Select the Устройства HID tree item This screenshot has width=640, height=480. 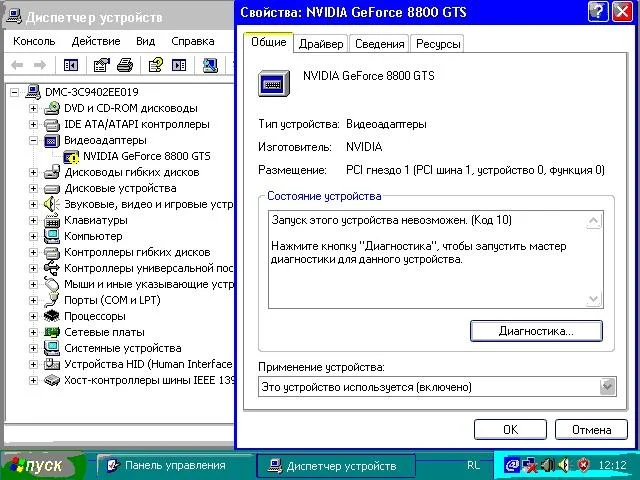click(148, 364)
